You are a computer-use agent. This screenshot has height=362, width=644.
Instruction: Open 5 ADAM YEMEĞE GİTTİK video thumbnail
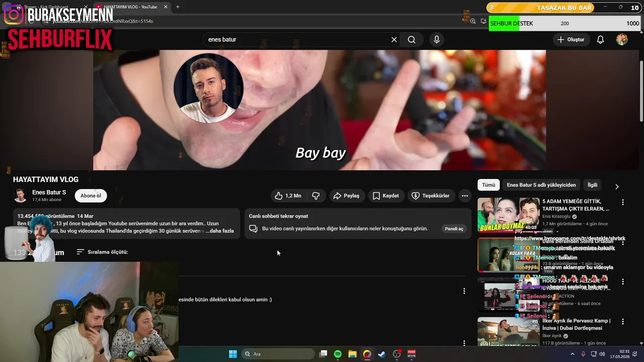(508, 215)
